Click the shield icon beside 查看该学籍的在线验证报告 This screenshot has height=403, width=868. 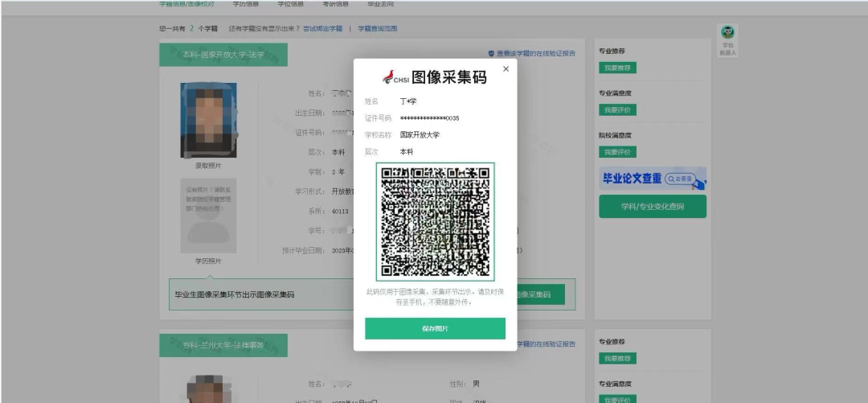(491, 53)
